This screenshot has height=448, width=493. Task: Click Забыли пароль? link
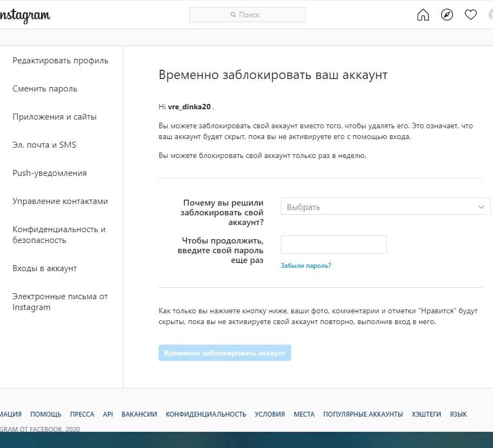[x=306, y=266]
